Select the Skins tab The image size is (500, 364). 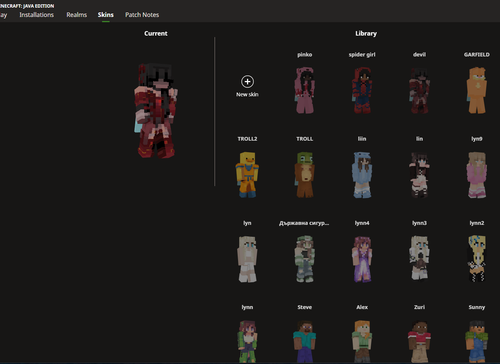106,15
